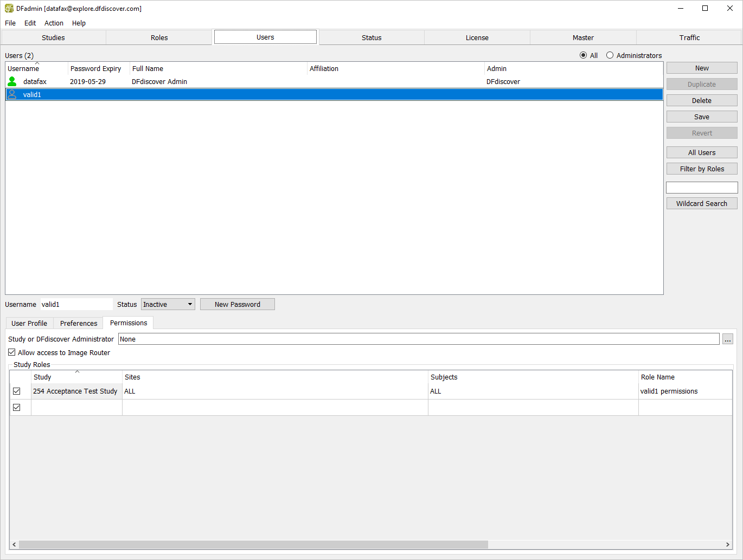The width and height of the screenshot is (743, 560).
Task: Click the left arrow of horizontal scrollbar
Action: tap(14, 544)
